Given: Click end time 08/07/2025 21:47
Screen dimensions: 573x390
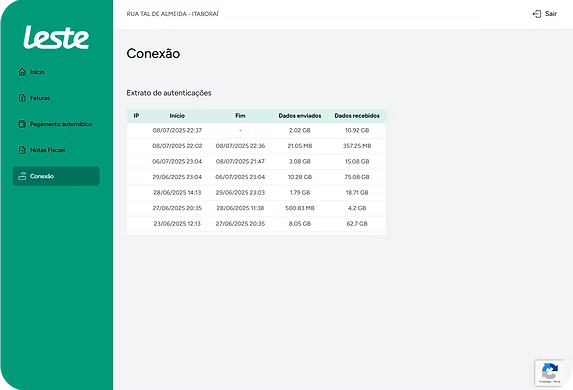Looking at the screenshot, I should click(x=240, y=161).
